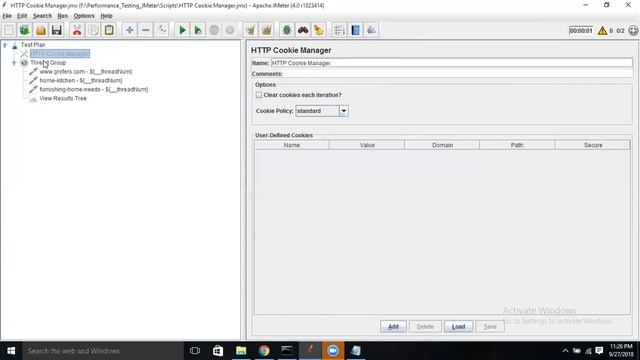Show hidden system tray icons chevron
Viewport: 640px width, 360px height.
(x=565, y=351)
